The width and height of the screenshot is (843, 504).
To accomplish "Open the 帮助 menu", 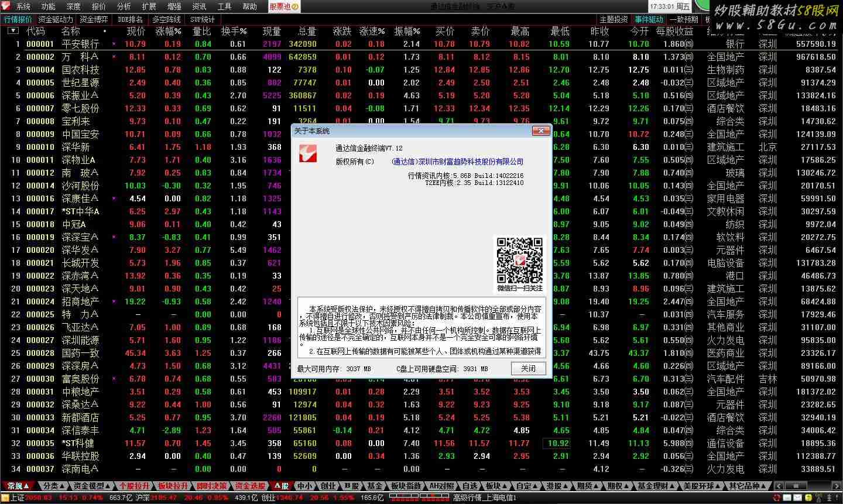I will coord(250,6).
